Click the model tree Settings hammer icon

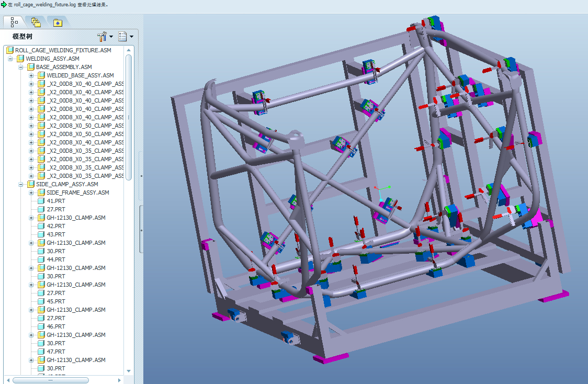102,37
